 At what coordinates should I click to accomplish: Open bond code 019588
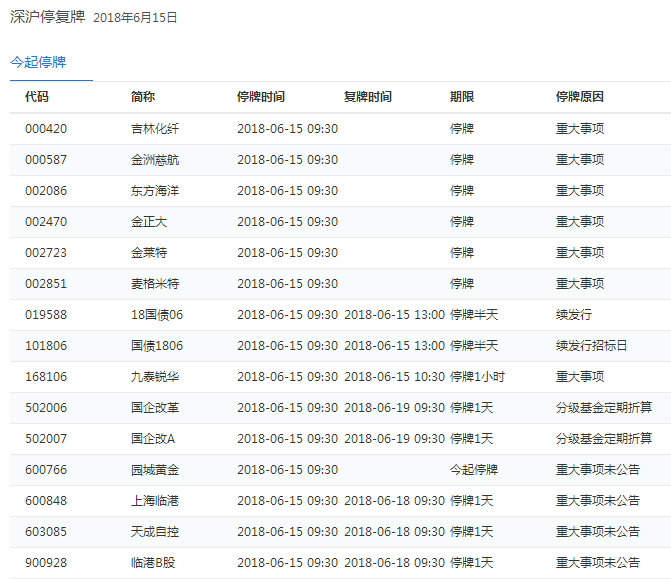[x=46, y=315]
